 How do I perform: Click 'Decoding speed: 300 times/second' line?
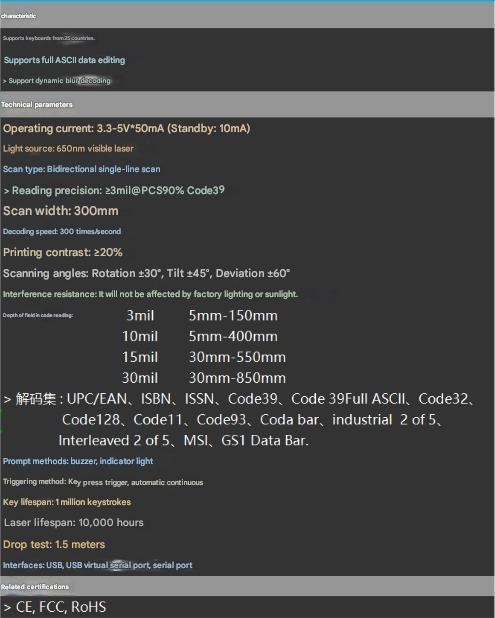[x=62, y=231]
